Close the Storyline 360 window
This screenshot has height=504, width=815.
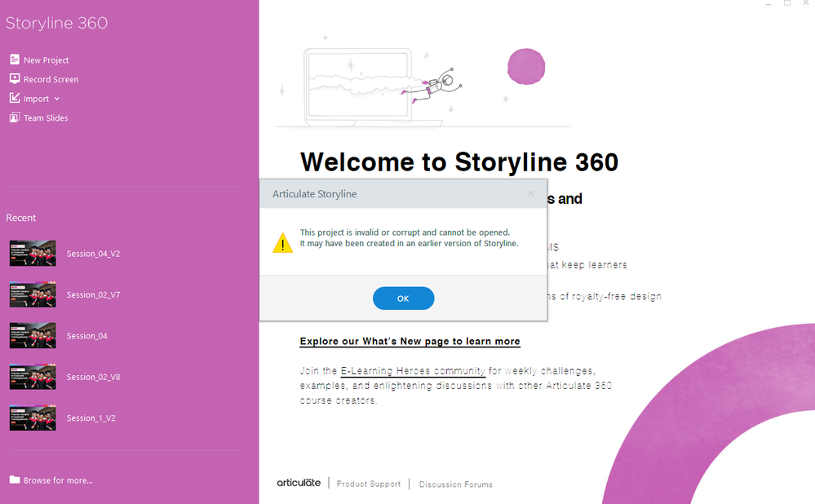click(x=806, y=3)
